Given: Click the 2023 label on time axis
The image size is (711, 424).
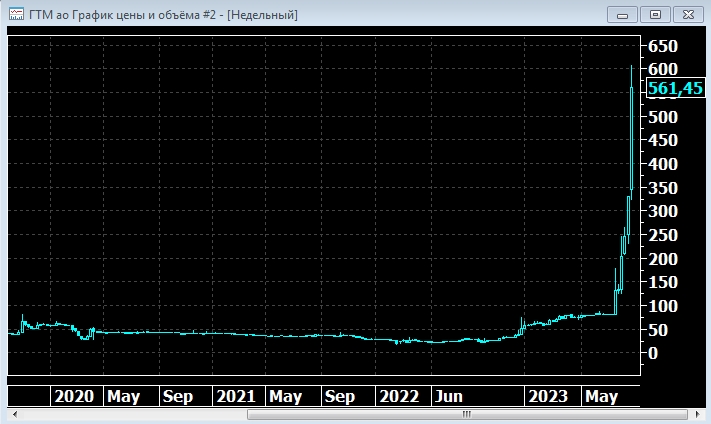Looking at the screenshot, I should 550,396.
